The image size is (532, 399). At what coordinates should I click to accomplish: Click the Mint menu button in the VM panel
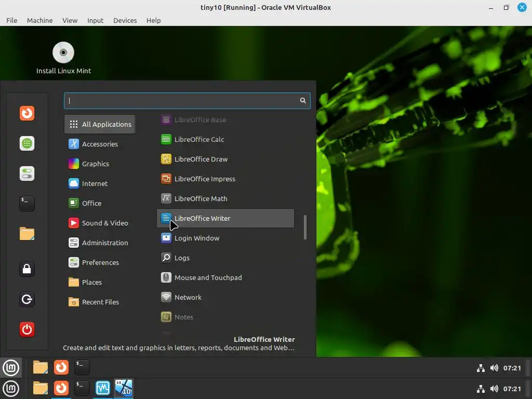[11, 367]
